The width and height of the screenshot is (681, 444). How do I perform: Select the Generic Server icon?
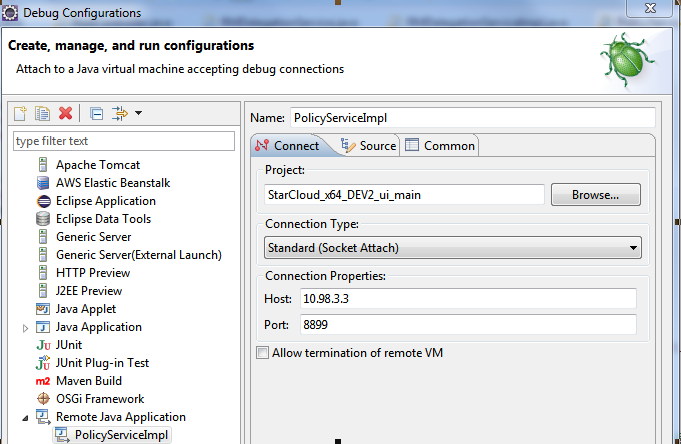pos(43,237)
